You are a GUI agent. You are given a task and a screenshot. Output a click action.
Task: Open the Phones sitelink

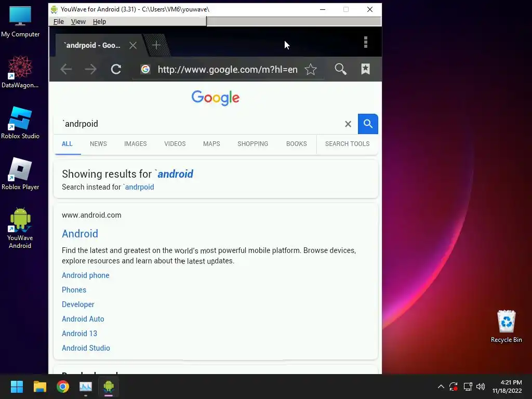pos(74,290)
